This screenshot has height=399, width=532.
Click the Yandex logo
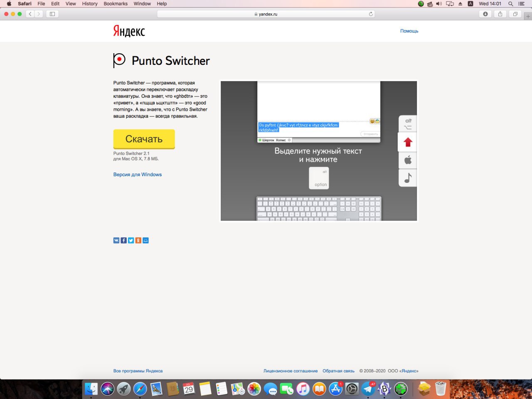[x=129, y=31]
